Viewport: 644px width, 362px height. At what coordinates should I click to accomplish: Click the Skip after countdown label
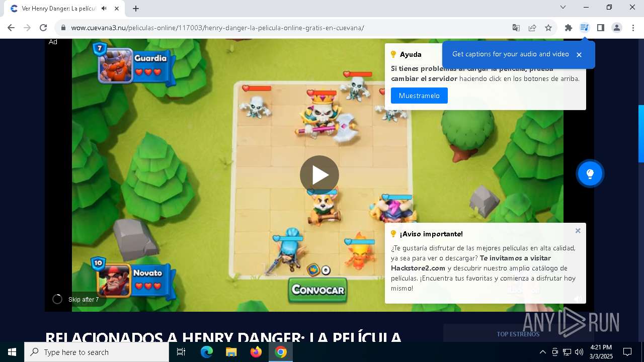84,300
